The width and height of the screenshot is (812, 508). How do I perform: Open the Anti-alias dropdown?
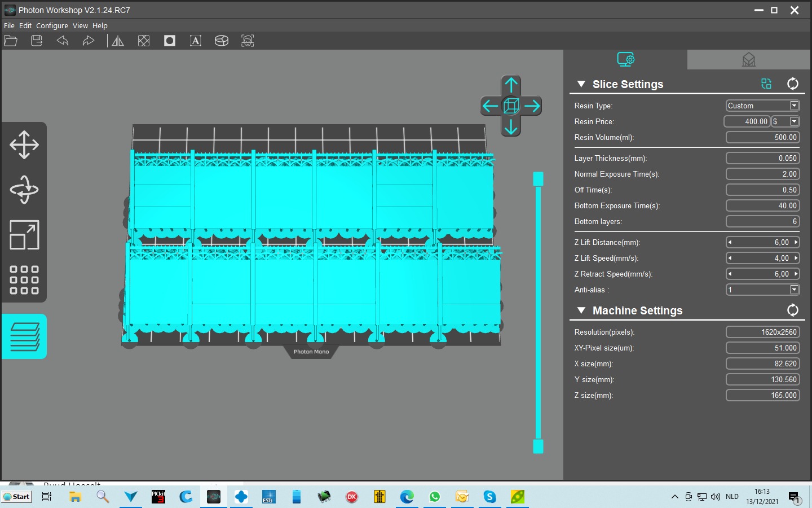point(794,290)
